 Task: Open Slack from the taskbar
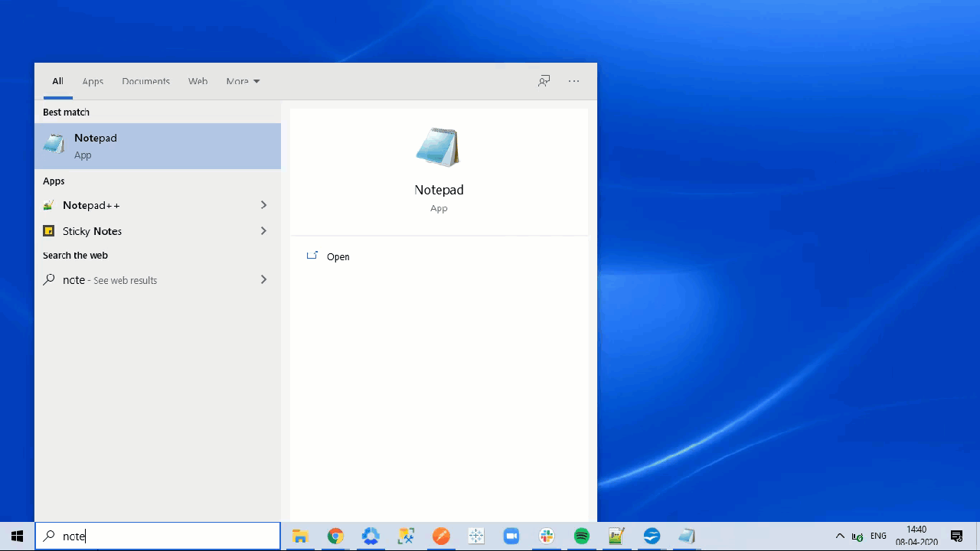547,536
